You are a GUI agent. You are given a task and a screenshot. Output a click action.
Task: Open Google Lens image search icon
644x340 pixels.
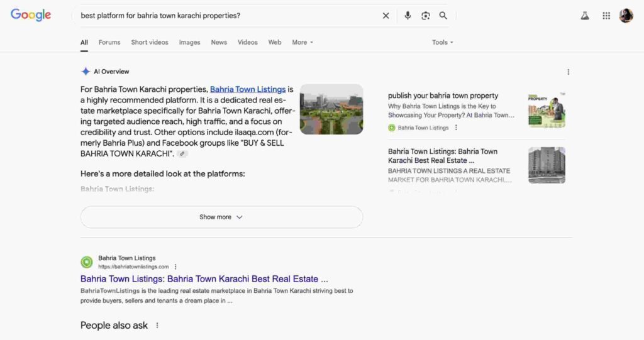pyautogui.click(x=426, y=16)
